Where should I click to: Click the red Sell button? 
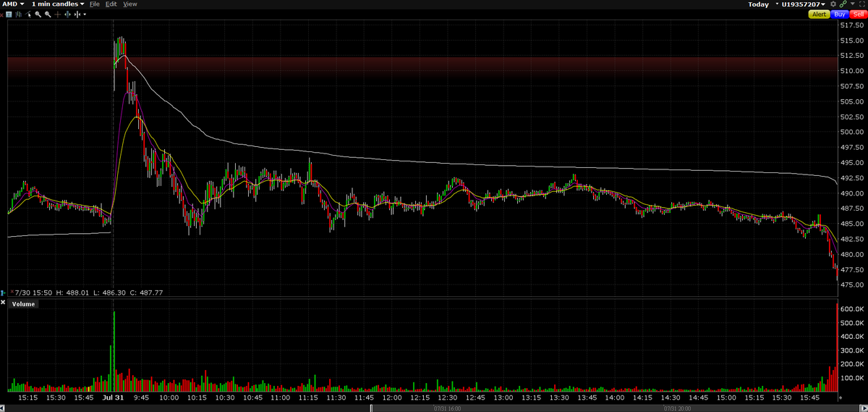click(859, 14)
